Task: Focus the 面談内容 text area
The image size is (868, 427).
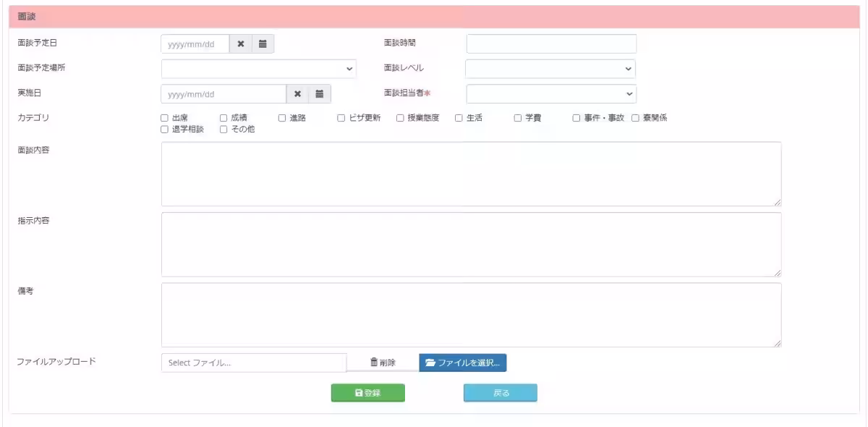Action: tap(471, 174)
